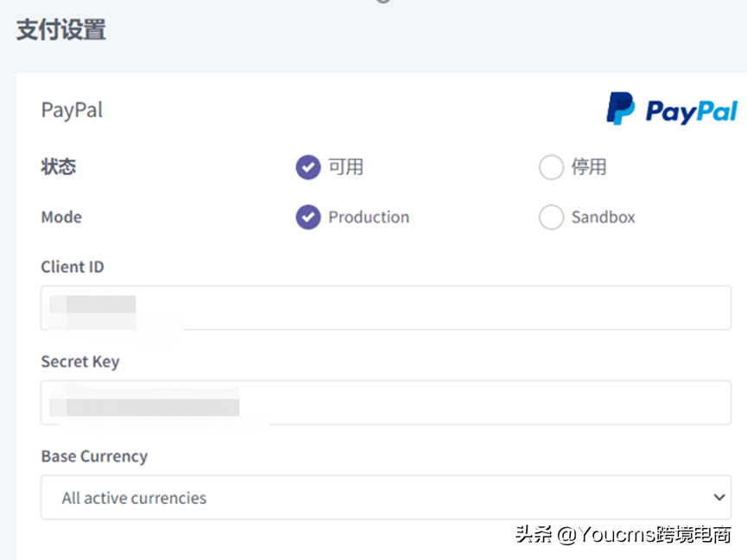Click the 状态 label

coord(58,167)
